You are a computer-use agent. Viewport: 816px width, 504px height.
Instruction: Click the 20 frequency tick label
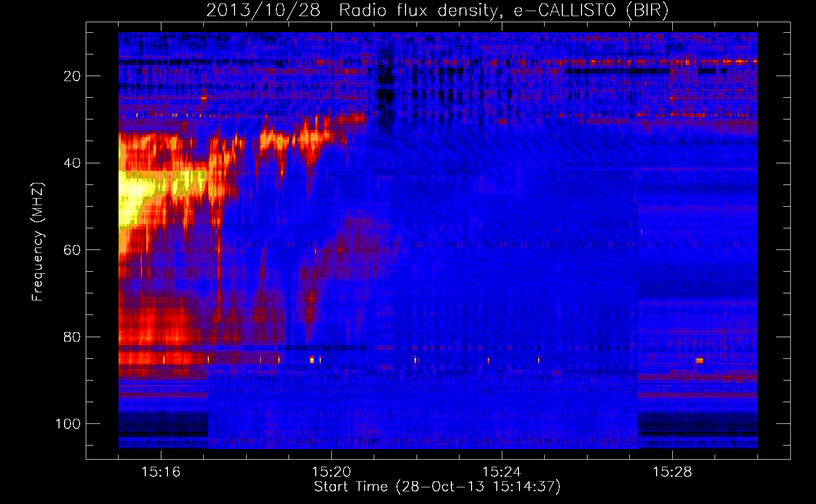pyautogui.click(x=72, y=76)
